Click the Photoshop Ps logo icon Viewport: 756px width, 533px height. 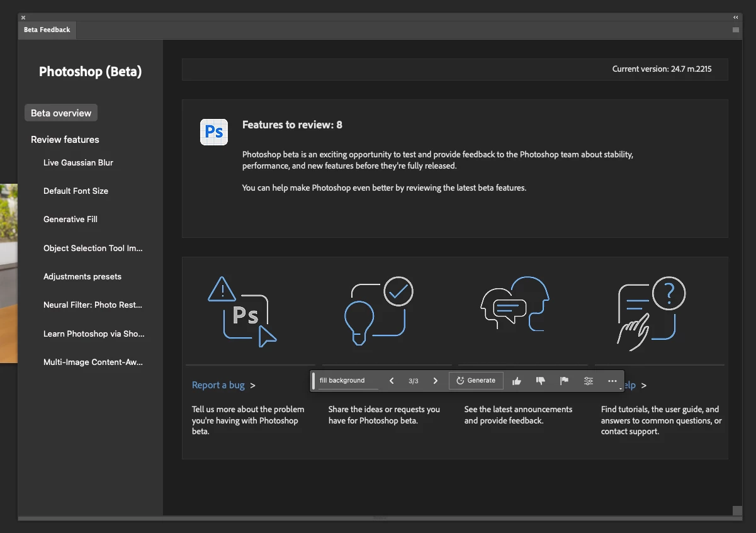(214, 132)
